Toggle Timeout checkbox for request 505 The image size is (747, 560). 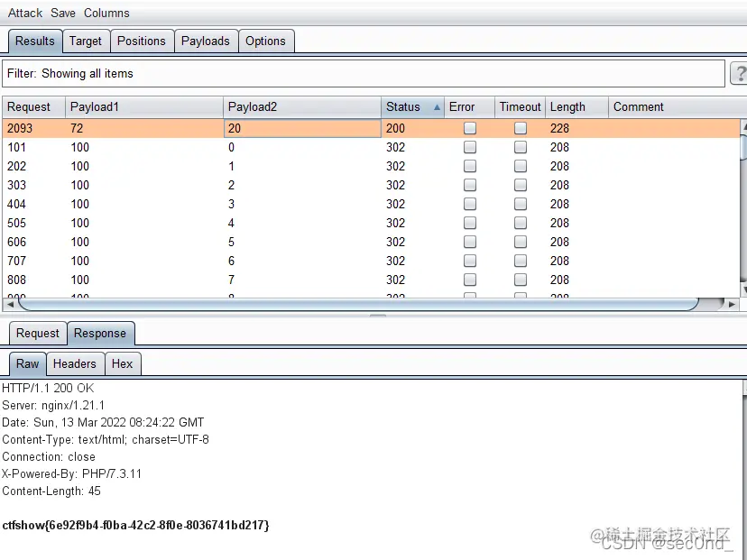click(x=521, y=223)
